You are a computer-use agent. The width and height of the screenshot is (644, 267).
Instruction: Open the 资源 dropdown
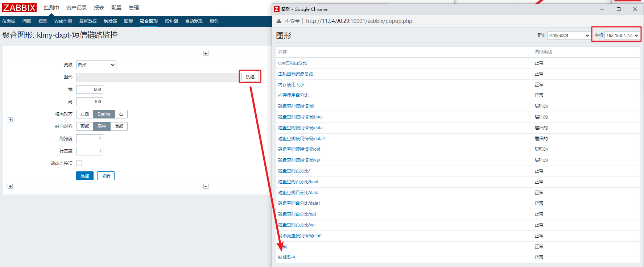tap(96, 65)
